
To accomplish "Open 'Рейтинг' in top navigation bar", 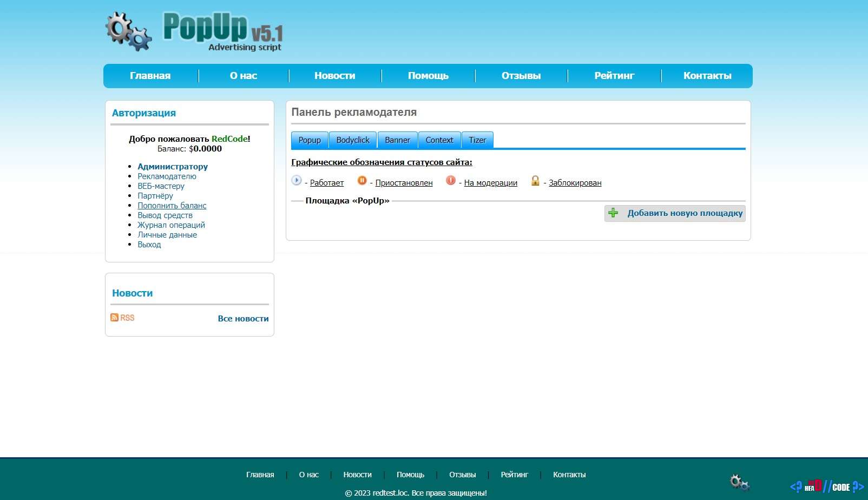I will point(614,76).
